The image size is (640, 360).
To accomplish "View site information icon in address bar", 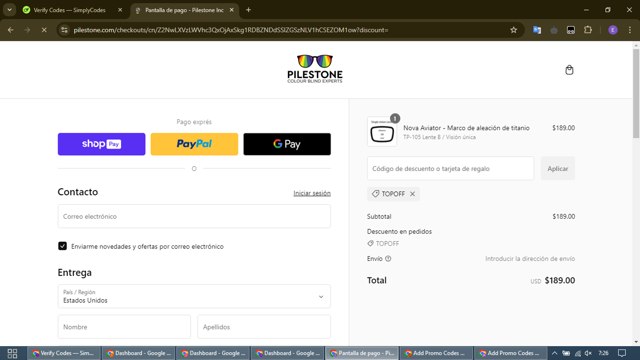I will (64, 30).
